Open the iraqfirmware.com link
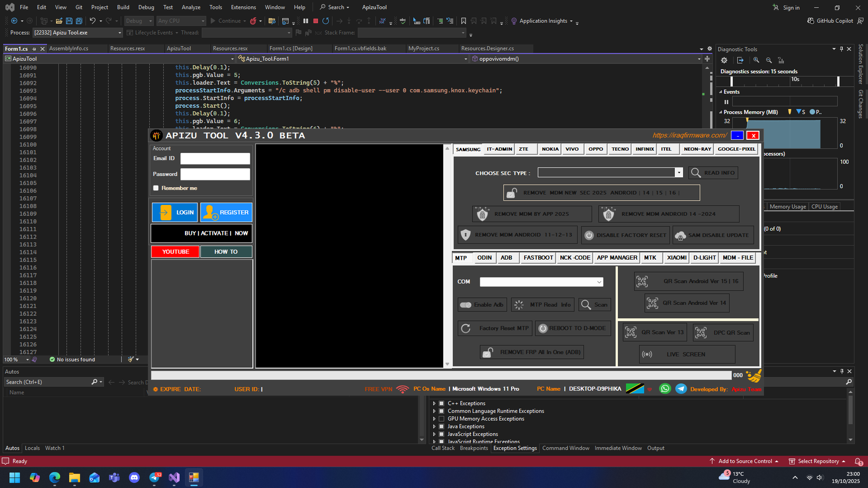Viewport: 868px width, 488px height. tap(689, 136)
